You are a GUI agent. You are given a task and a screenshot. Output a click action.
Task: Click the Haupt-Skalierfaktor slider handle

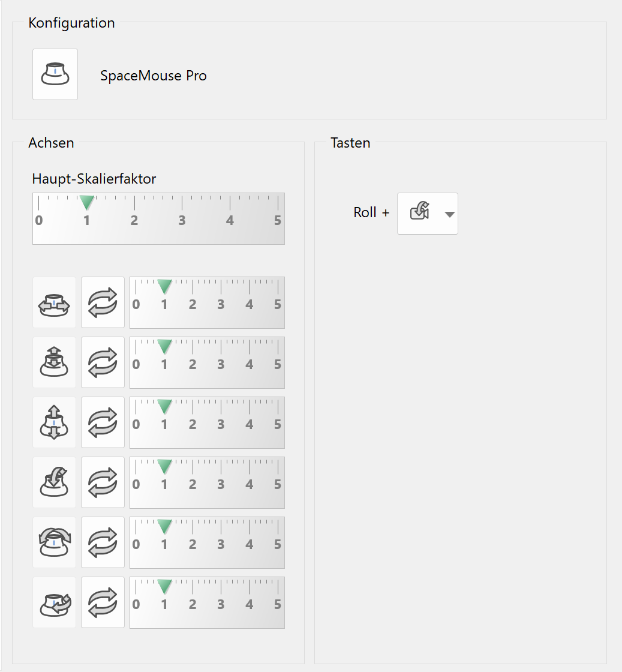86,203
